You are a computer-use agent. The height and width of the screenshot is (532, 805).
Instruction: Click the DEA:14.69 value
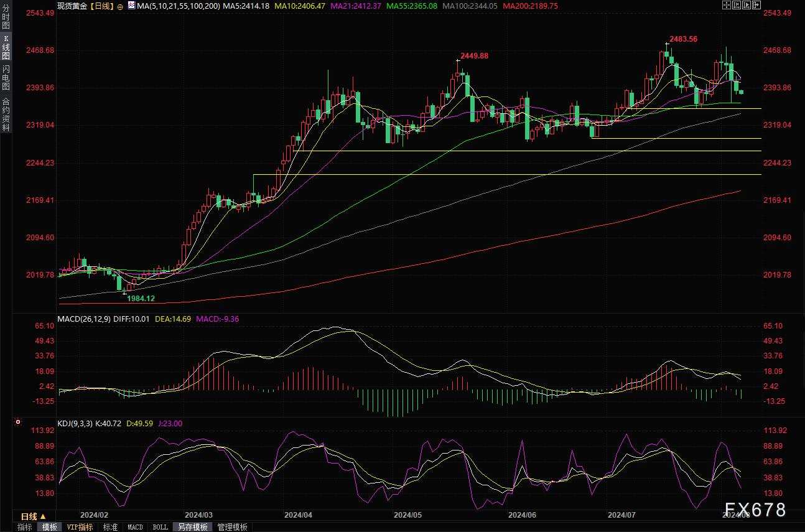point(174,319)
